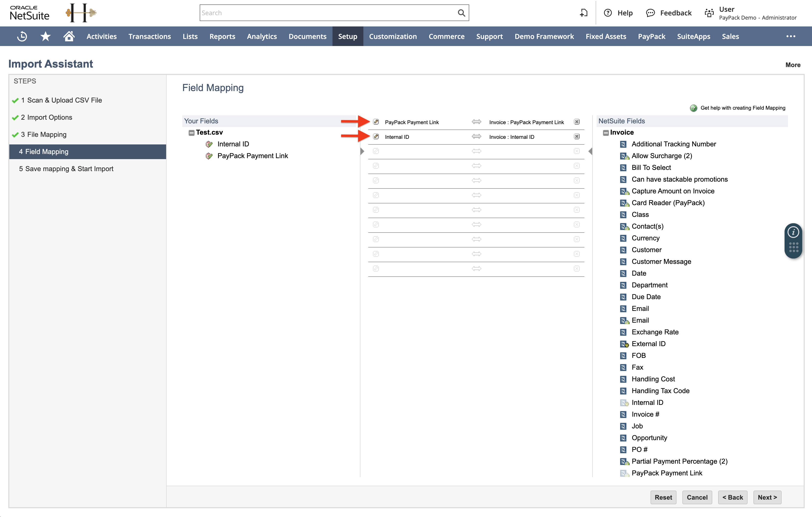This screenshot has width=812, height=517.
Task: Click icon beside Your Fields PayPack Payment Link
Action: 209,156
